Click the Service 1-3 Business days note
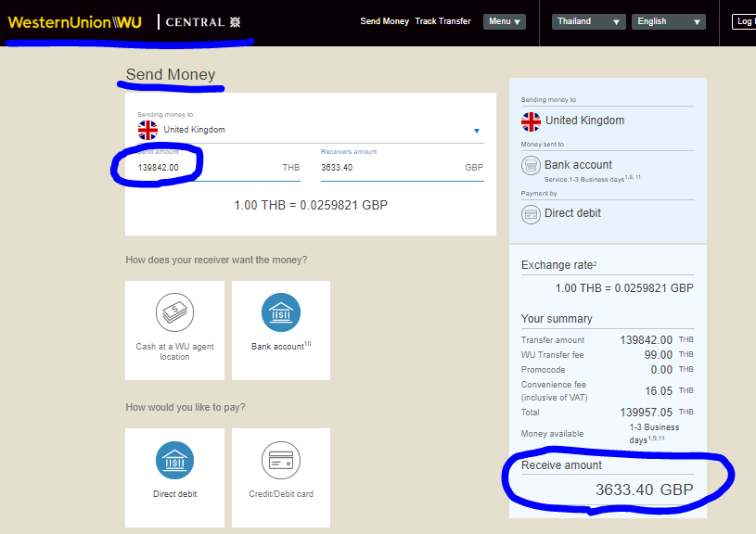756x534 pixels. point(592,179)
